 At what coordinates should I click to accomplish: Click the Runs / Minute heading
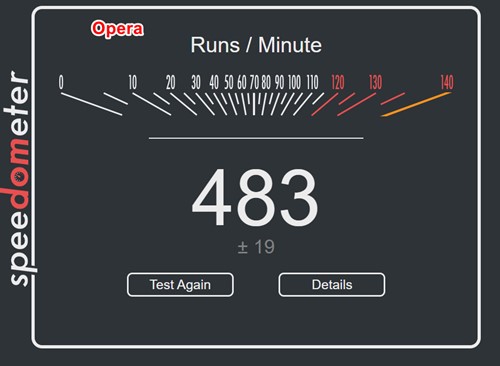(x=256, y=45)
